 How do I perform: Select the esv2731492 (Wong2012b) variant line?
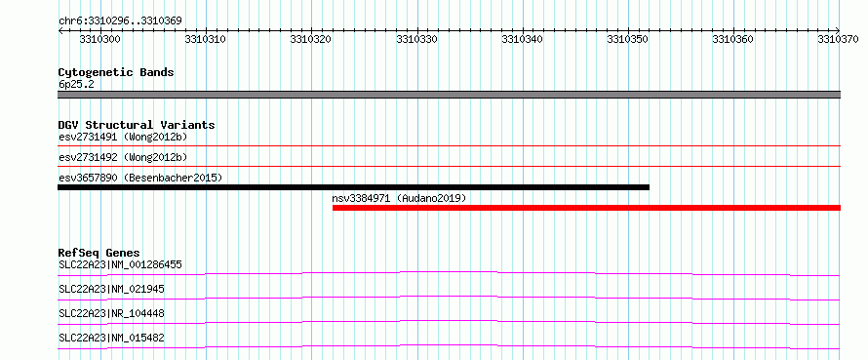point(449,166)
